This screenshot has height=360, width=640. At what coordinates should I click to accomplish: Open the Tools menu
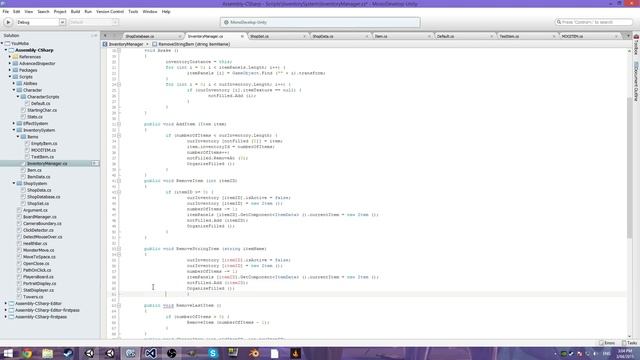(x=133, y=12)
